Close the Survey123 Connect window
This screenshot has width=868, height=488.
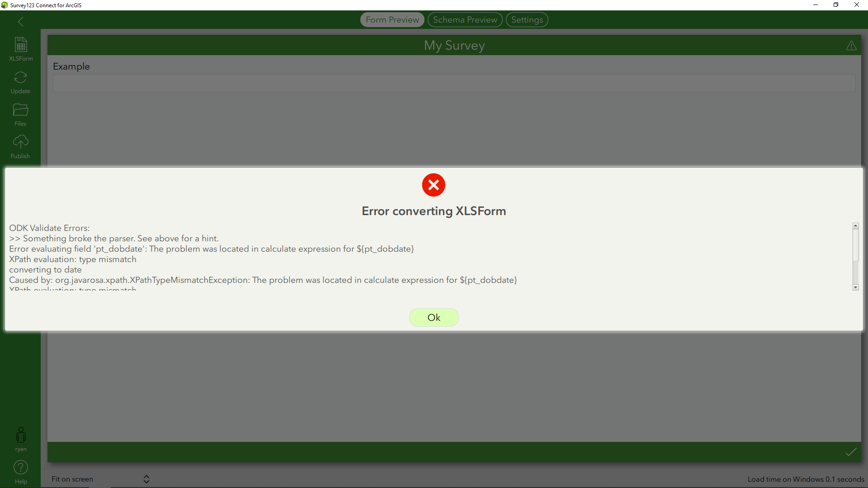(x=857, y=5)
